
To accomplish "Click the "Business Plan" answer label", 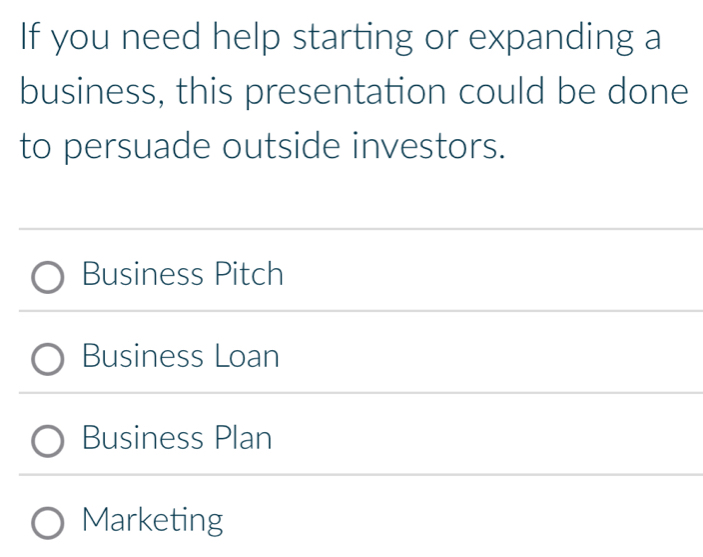I will pyautogui.click(x=177, y=439).
